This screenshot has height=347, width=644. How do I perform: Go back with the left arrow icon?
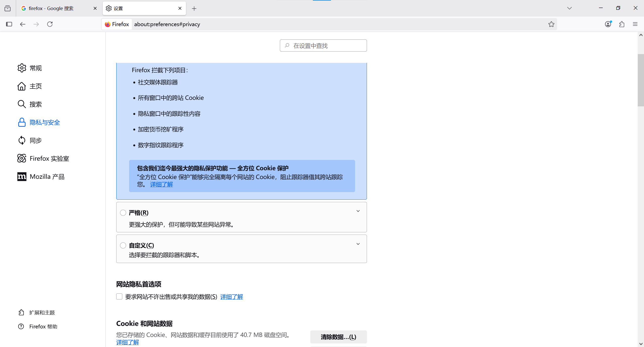(x=23, y=24)
